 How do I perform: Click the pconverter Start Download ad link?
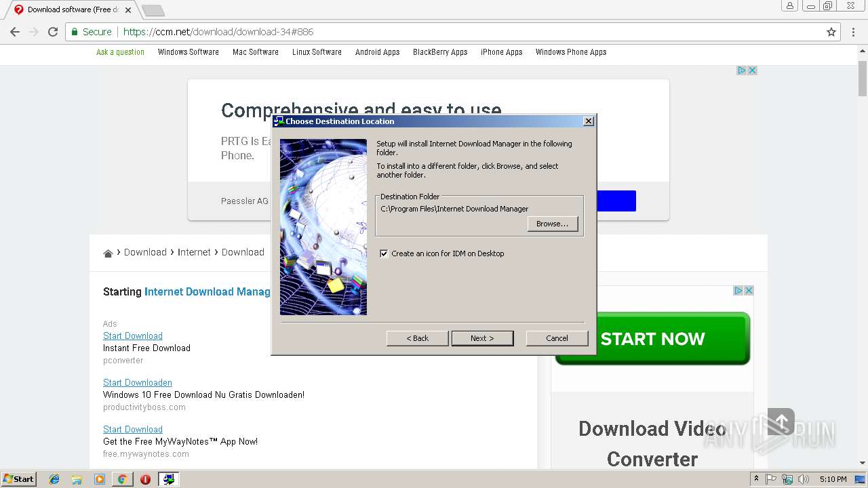click(x=133, y=336)
